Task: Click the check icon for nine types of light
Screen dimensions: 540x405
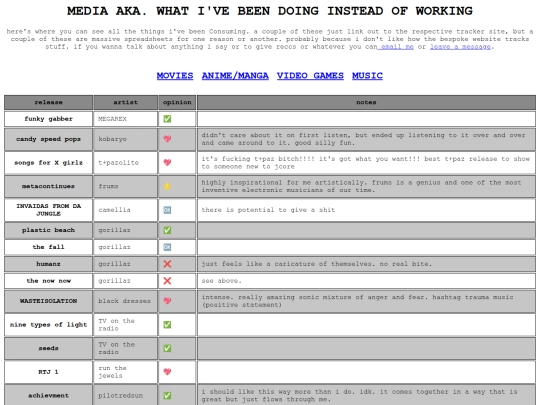Action: [167, 324]
